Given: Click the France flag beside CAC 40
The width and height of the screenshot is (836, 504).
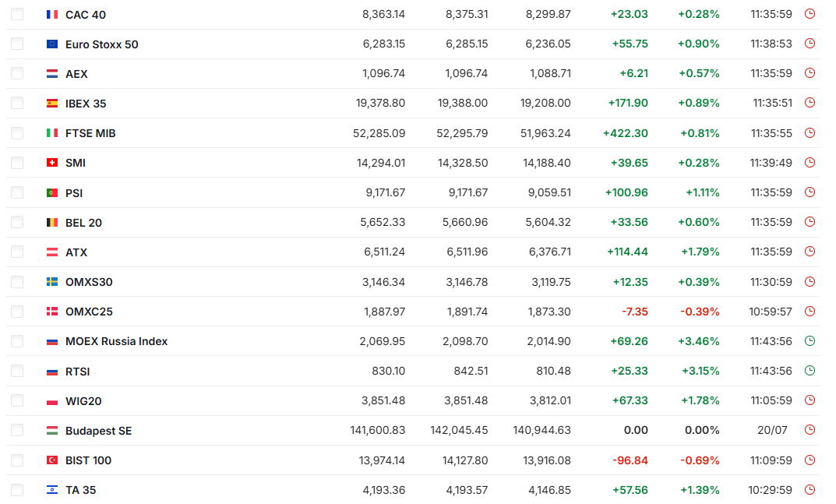Looking at the screenshot, I should click(51, 14).
